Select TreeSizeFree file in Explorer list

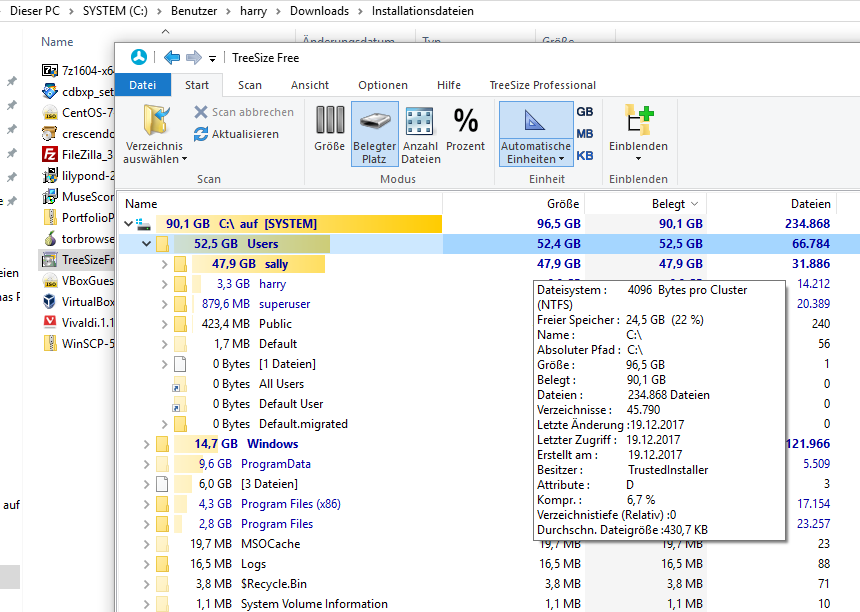point(77,259)
